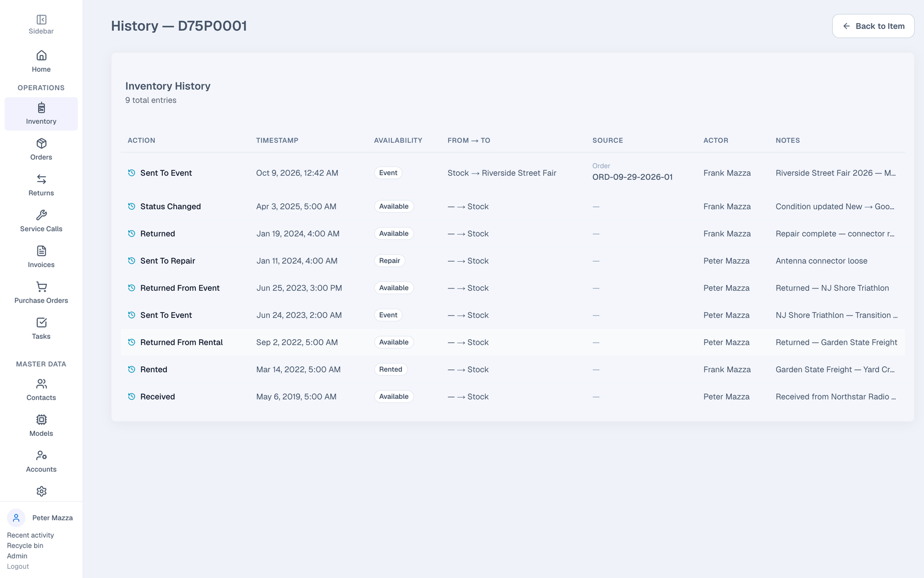
Task: Click Back to Item button
Action: [873, 26]
